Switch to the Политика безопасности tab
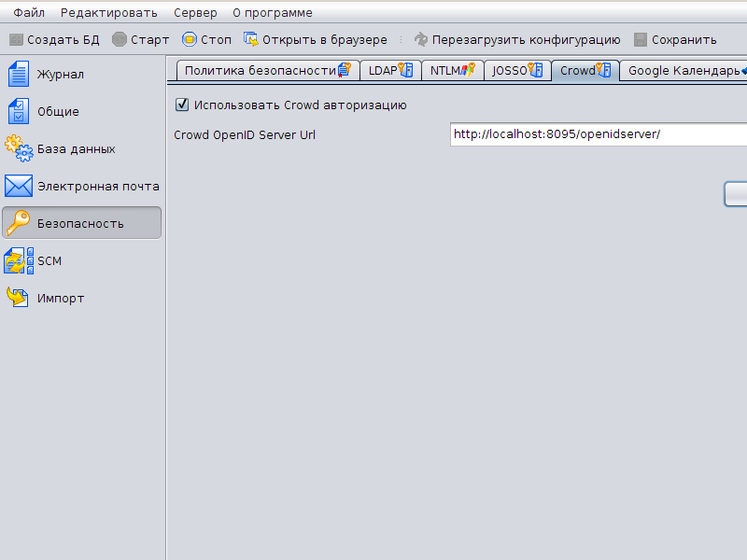Viewport: 747px width, 560px height. tap(265, 70)
